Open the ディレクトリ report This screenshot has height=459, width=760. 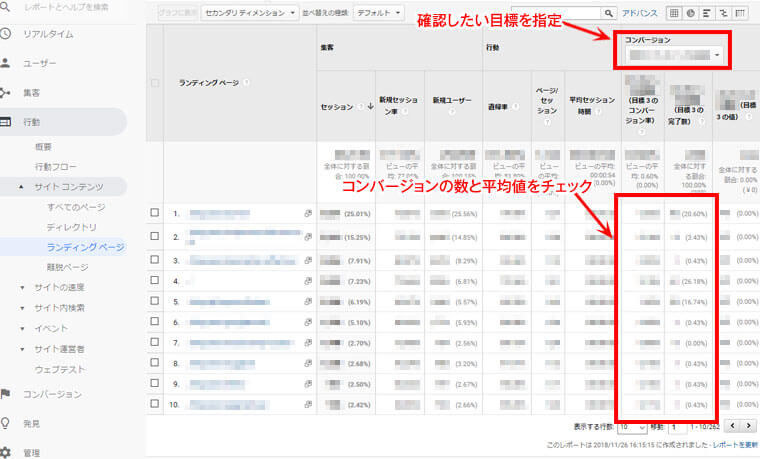pyautogui.click(x=72, y=227)
